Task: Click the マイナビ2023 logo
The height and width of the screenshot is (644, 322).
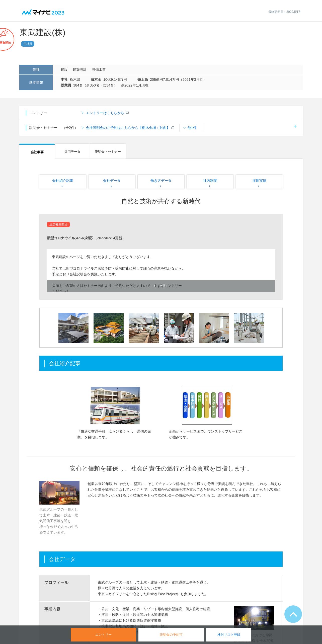Action: point(43,12)
